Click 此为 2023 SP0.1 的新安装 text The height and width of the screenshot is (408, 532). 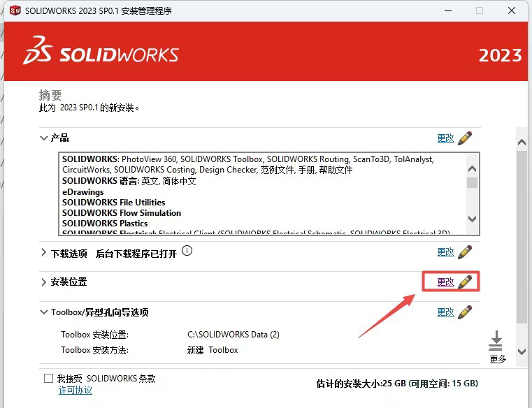click(x=89, y=108)
